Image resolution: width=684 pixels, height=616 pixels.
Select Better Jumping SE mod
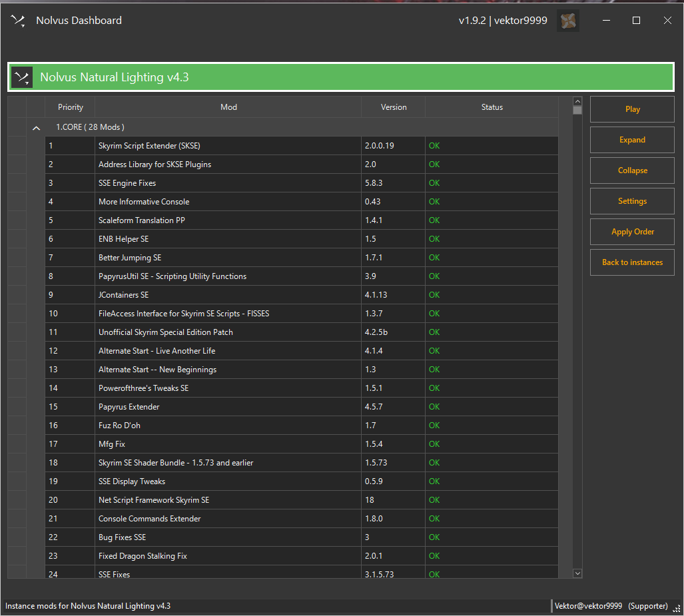(x=302, y=258)
